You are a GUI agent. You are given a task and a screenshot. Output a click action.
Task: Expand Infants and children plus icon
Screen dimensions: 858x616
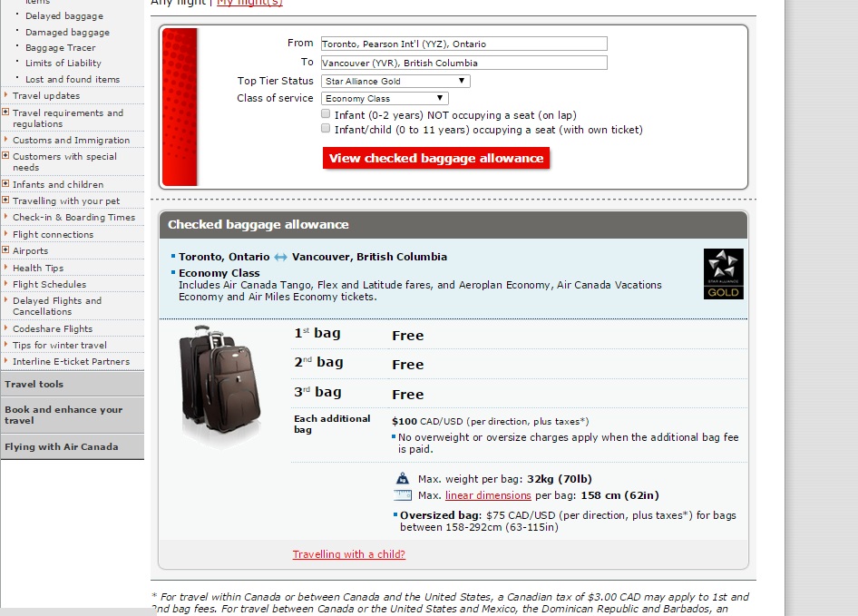click(x=5, y=184)
